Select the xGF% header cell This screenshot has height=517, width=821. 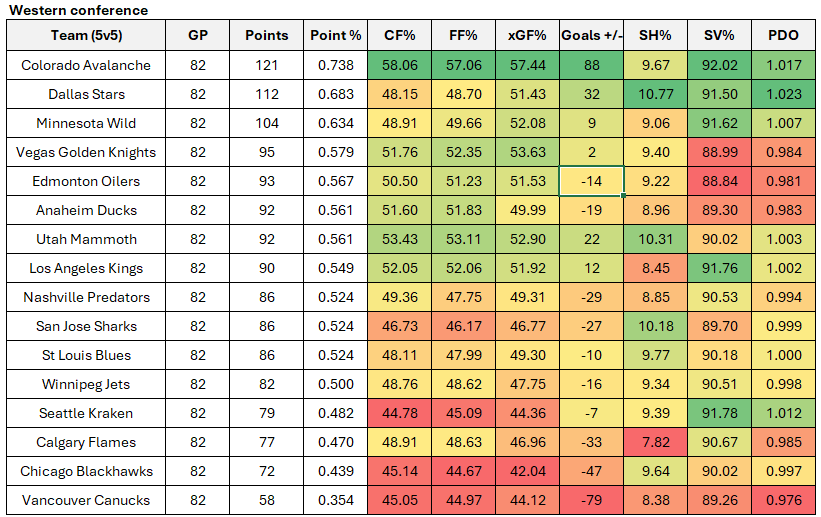point(527,35)
